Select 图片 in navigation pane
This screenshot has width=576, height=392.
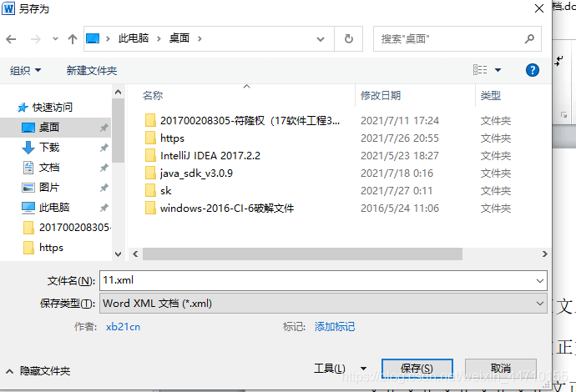coord(49,187)
